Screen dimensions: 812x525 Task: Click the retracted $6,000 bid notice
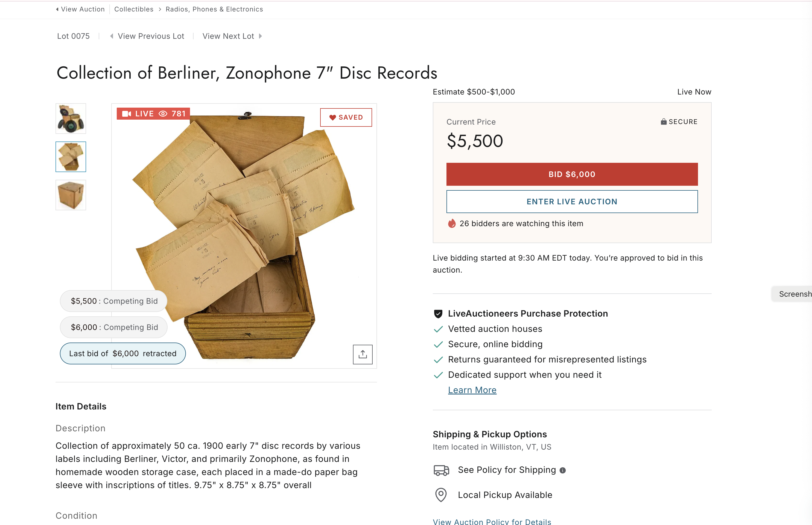[123, 353]
